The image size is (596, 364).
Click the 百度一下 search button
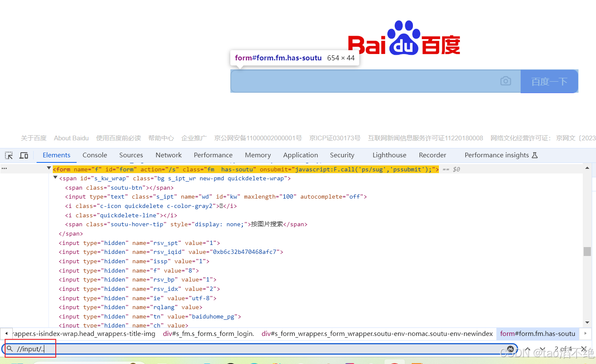pos(549,81)
